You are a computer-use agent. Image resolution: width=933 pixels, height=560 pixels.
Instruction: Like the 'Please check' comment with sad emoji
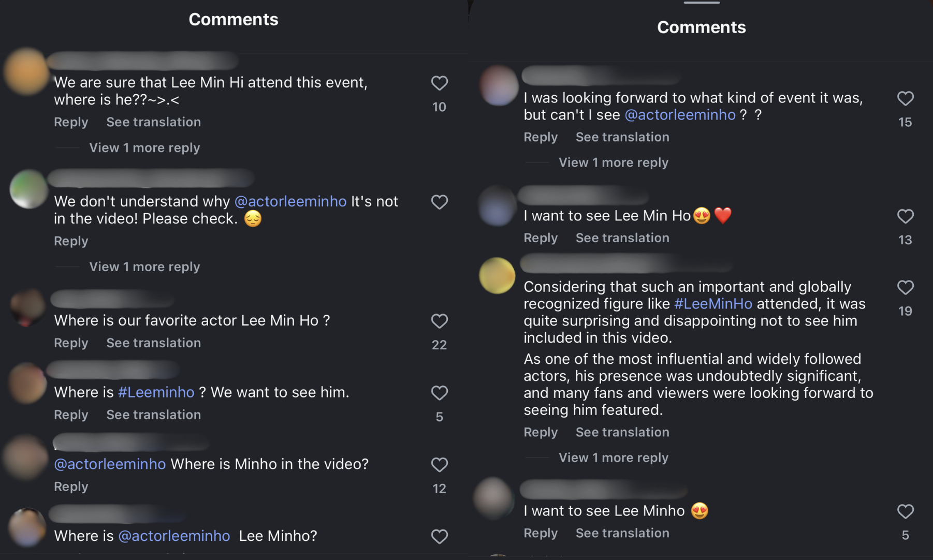click(439, 202)
